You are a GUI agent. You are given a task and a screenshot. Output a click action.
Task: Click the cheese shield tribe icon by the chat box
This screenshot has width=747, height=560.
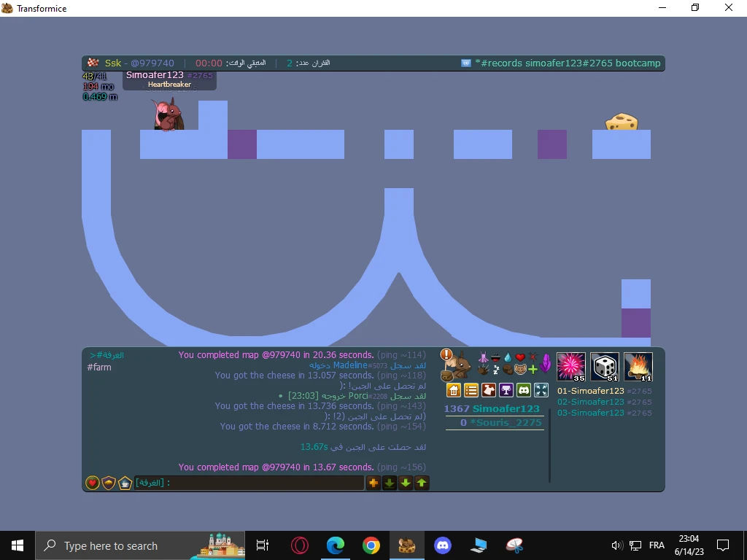coord(109,483)
